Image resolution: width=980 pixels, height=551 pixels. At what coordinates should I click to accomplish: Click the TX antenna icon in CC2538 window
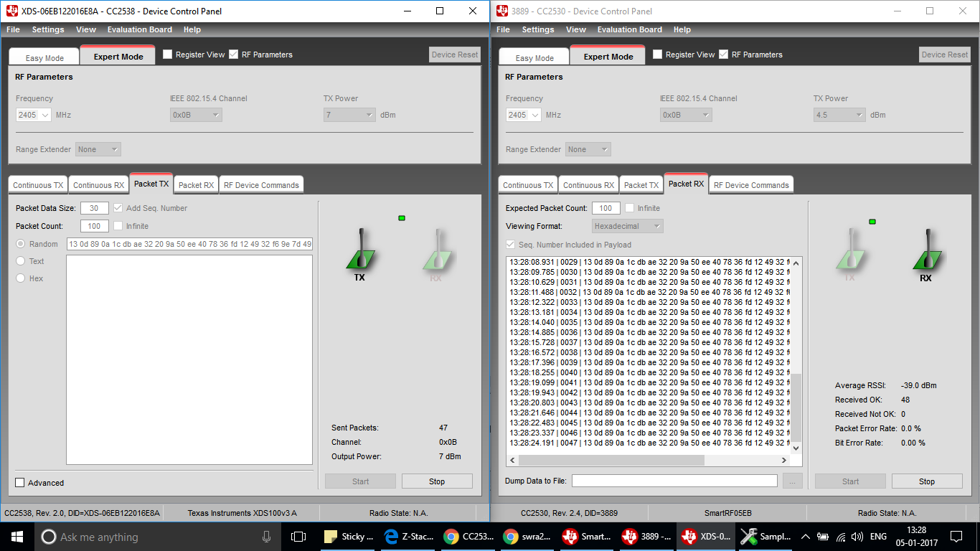[359, 249]
